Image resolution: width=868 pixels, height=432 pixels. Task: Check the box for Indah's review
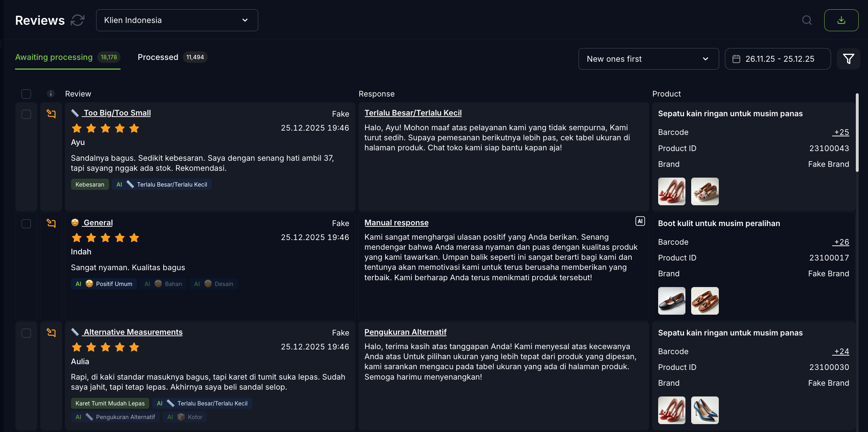[26, 224]
